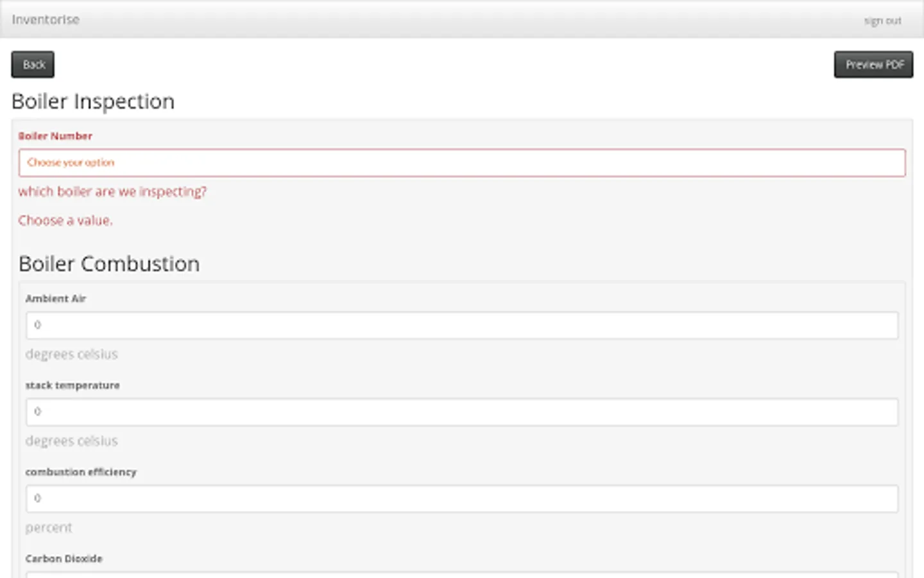Open the Preview PDF view
The height and width of the screenshot is (578, 924).
click(873, 65)
